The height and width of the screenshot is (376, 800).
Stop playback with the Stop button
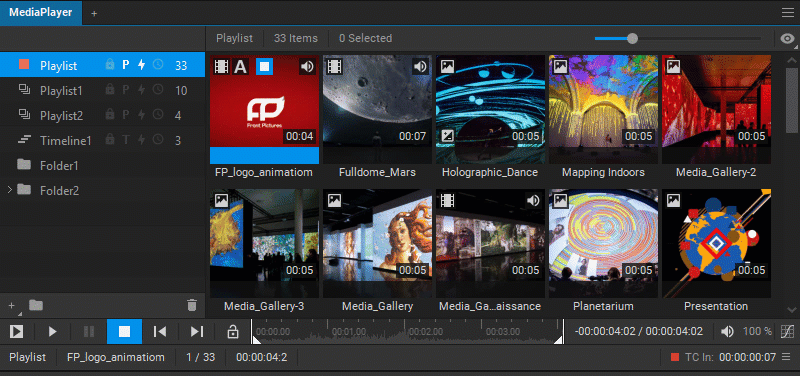[x=124, y=332]
